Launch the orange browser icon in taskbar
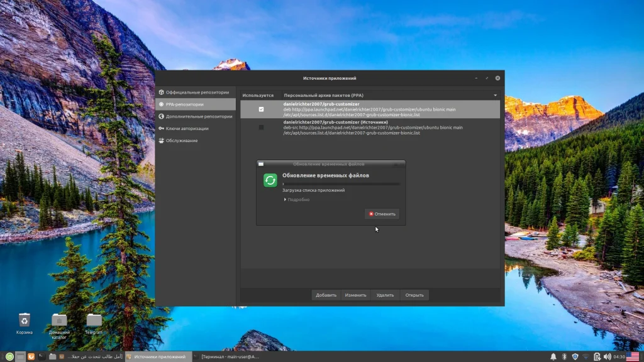644x362 pixels. (x=31, y=357)
